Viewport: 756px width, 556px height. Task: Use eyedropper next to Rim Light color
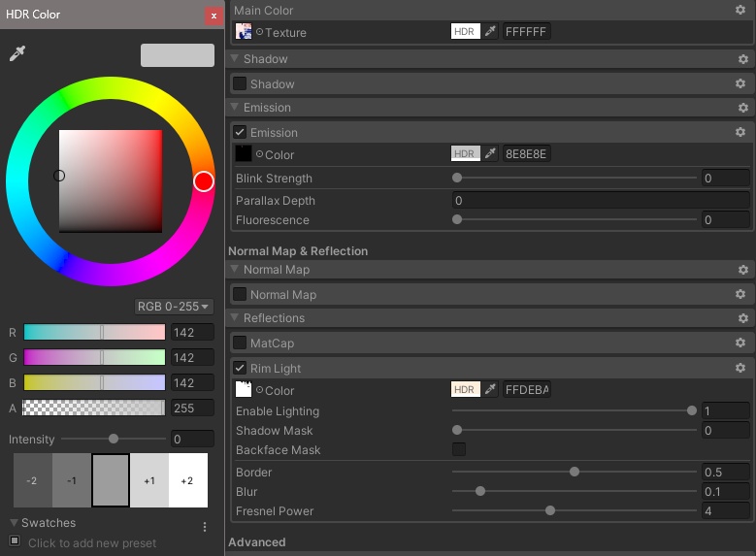click(490, 389)
